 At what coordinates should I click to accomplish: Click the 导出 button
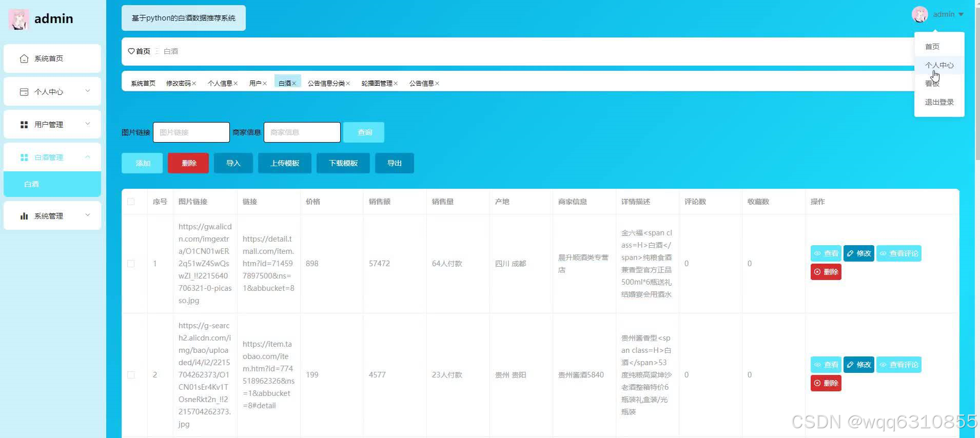[395, 163]
